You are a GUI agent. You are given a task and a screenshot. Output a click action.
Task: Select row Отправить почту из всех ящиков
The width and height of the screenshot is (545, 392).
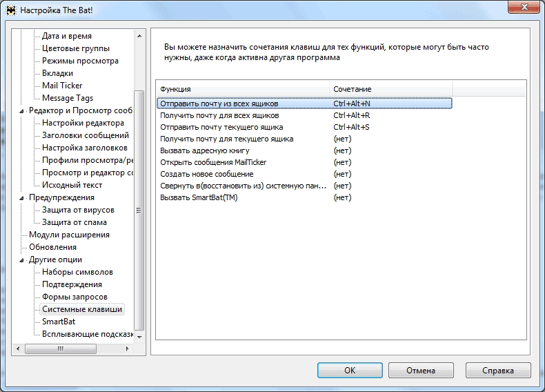(x=304, y=104)
